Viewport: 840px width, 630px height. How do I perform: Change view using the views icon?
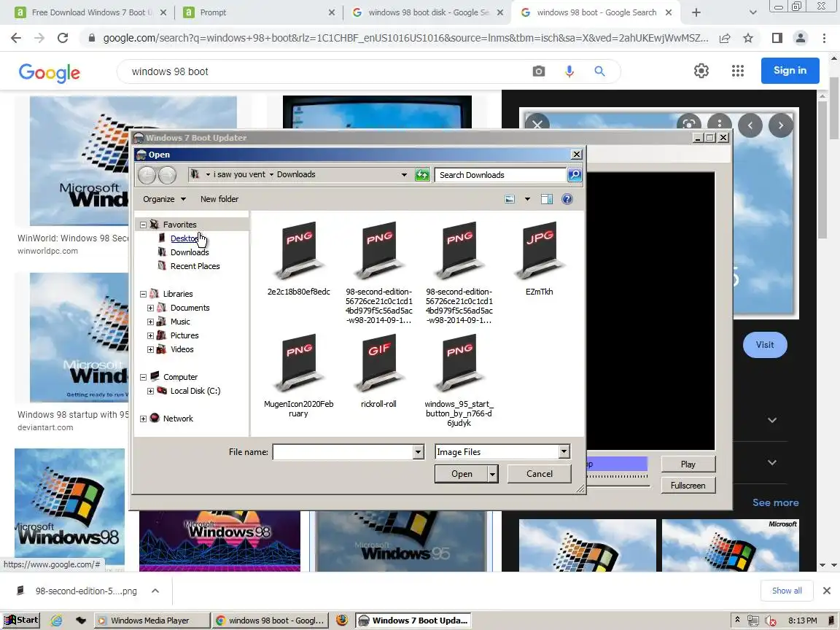pyautogui.click(x=510, y=199)
